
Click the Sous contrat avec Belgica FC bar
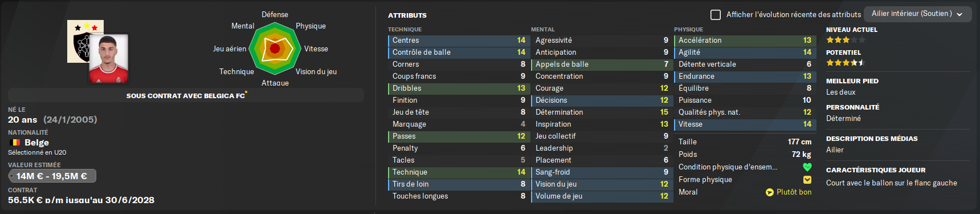(186, 95)
